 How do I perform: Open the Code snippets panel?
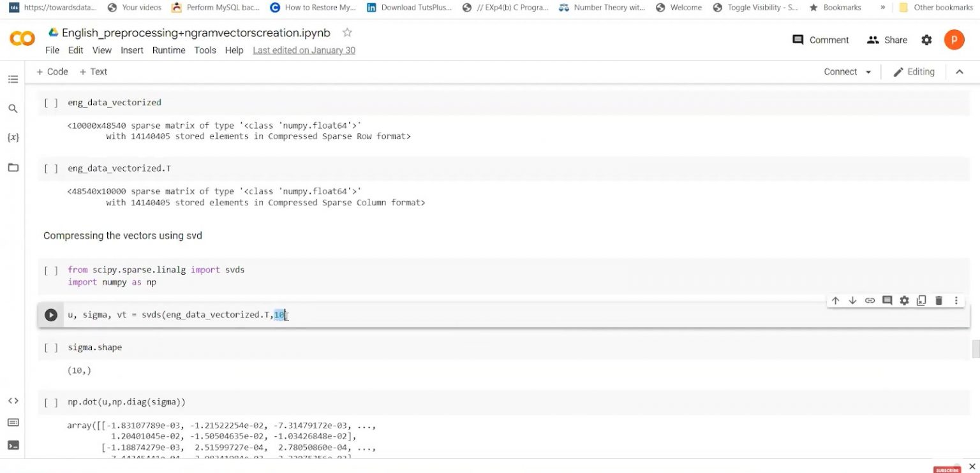tap(13, 400)
